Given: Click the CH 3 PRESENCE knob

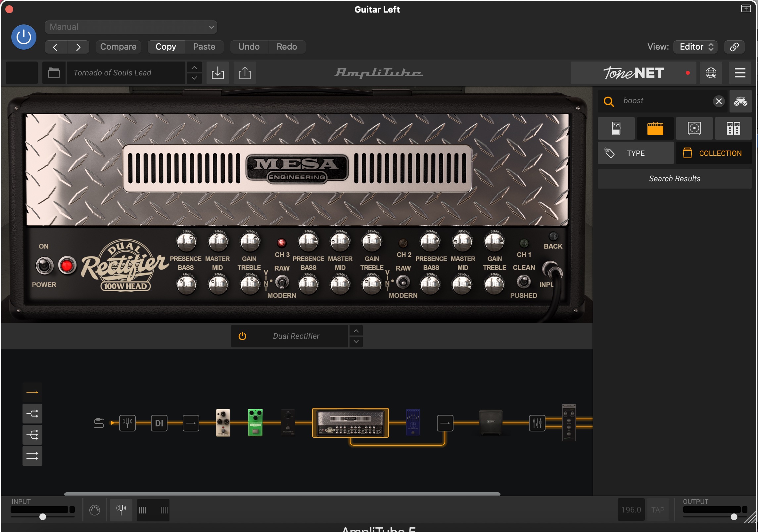Looking at the screenshot, I should [x=186, y=242].
